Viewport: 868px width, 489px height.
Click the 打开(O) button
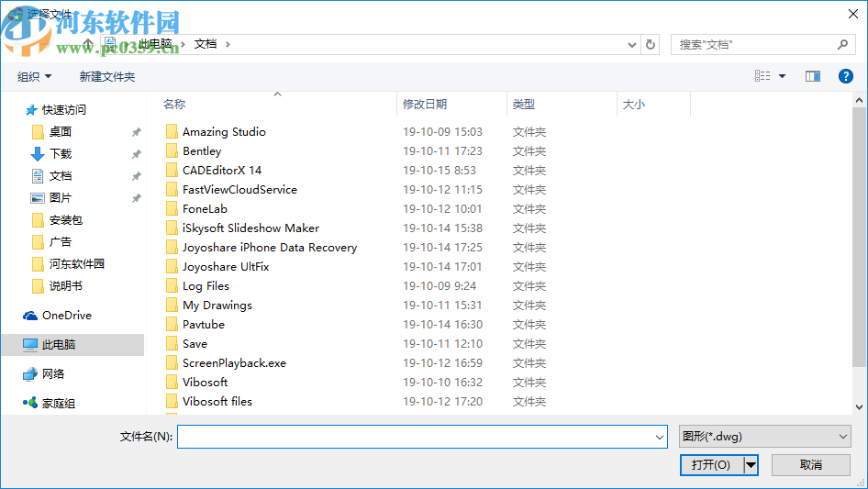click(711, 465)
